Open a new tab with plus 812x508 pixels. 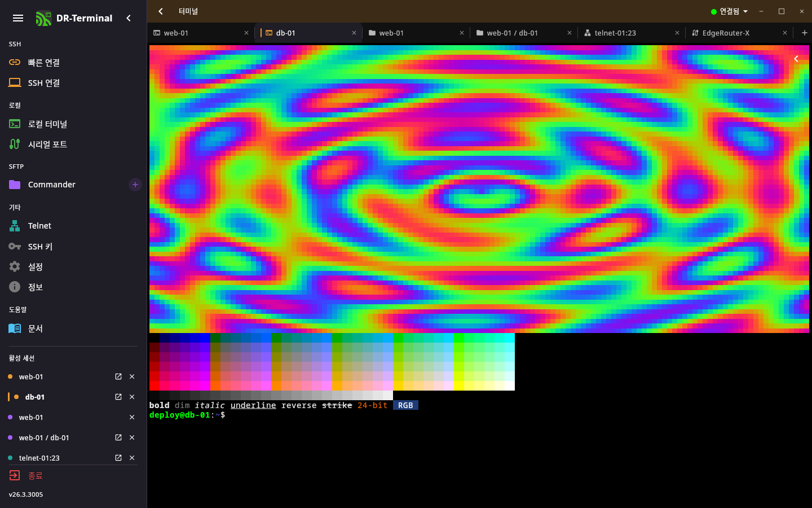pyautogui.click(x=805, y=33)
